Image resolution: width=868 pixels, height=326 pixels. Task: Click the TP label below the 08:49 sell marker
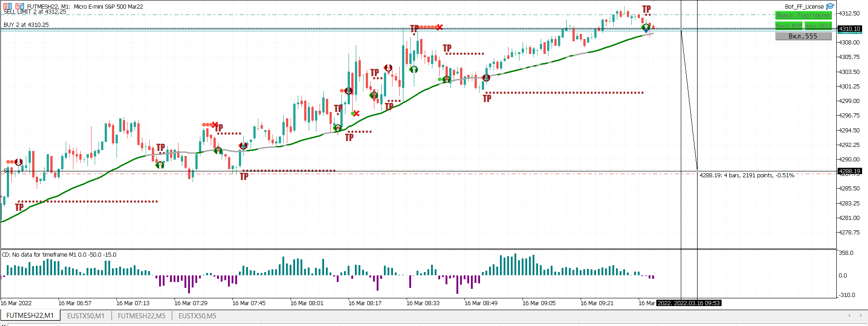pos(487,98)
